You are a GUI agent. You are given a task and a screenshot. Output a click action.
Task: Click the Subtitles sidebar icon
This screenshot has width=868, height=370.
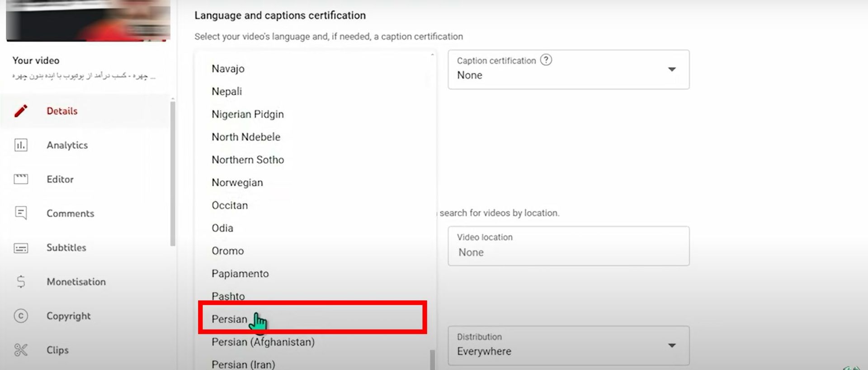[21, 248]
